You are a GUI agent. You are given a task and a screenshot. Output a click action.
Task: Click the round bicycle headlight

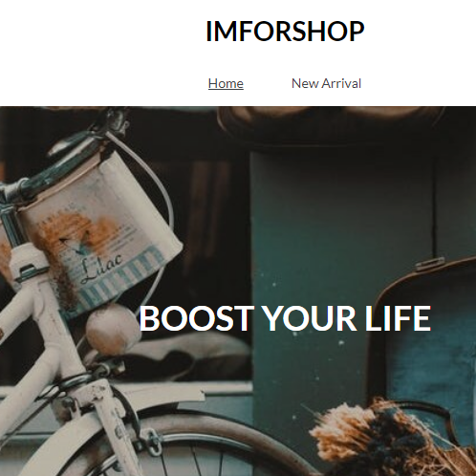pyautogui.click(x=112, y=330)
